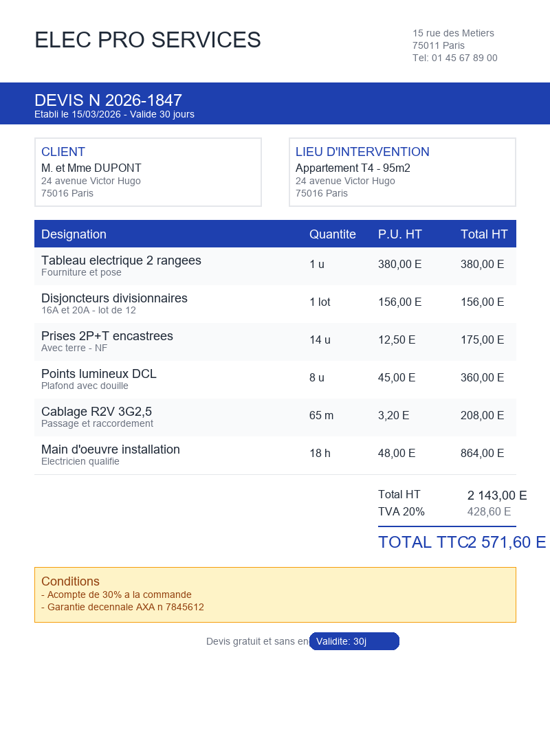Click the Cablage R2V 3G2,5 item
The width and height of the screenshot is (550, 756).
point(96,412)
